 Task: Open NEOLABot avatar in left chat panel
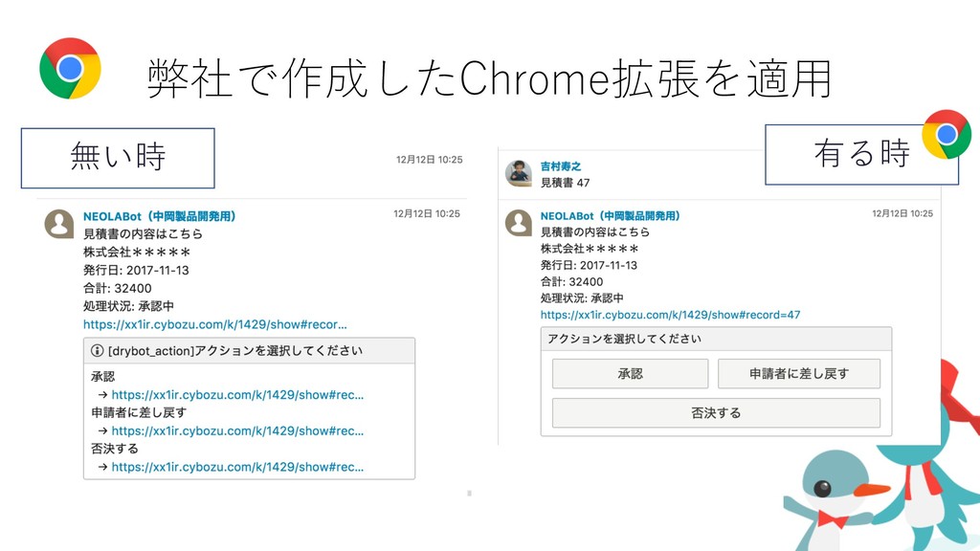tap(59, 223)
